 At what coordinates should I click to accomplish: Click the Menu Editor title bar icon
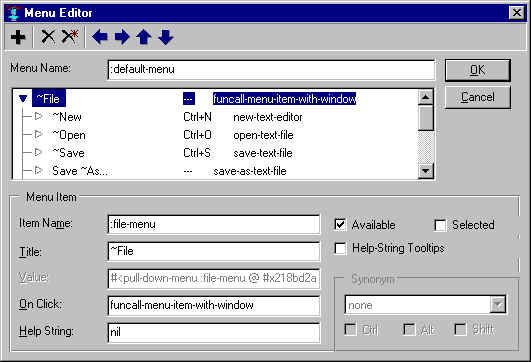pos(14,13)
